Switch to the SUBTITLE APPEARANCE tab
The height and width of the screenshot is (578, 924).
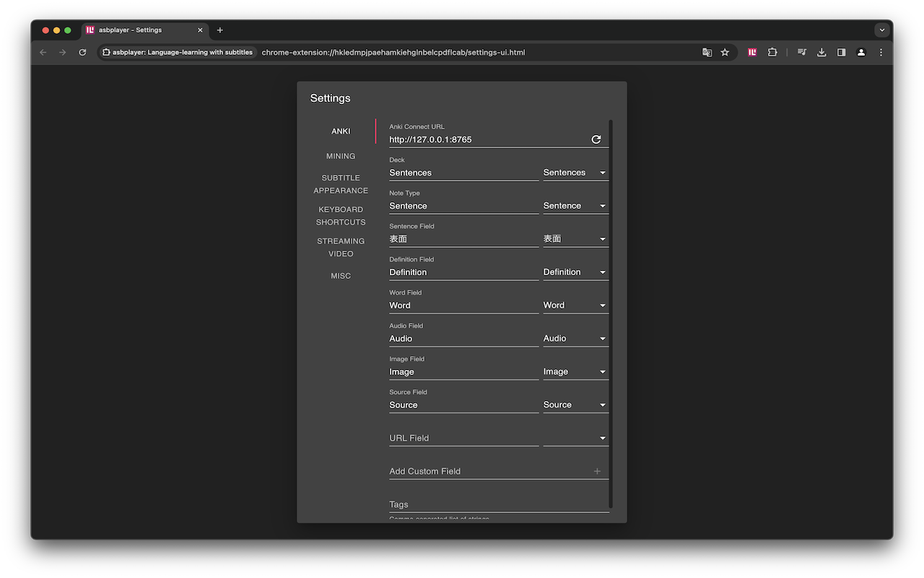341,184
